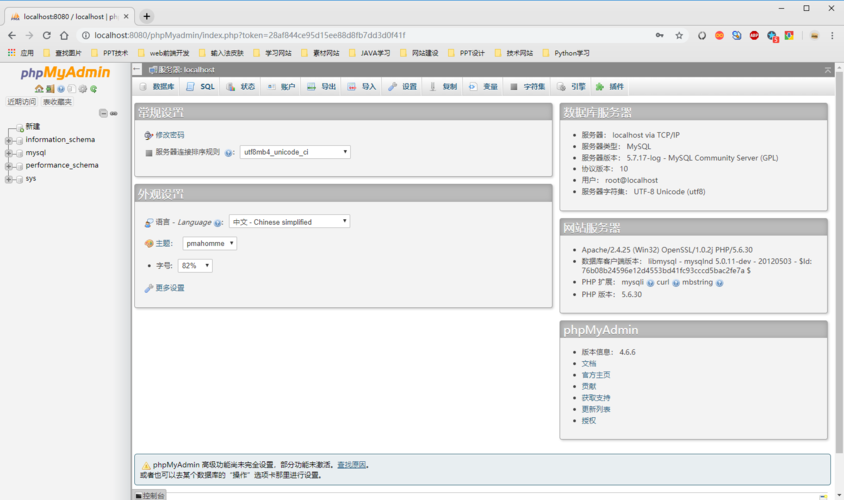Open Chrome's three-dot menu

832,36
